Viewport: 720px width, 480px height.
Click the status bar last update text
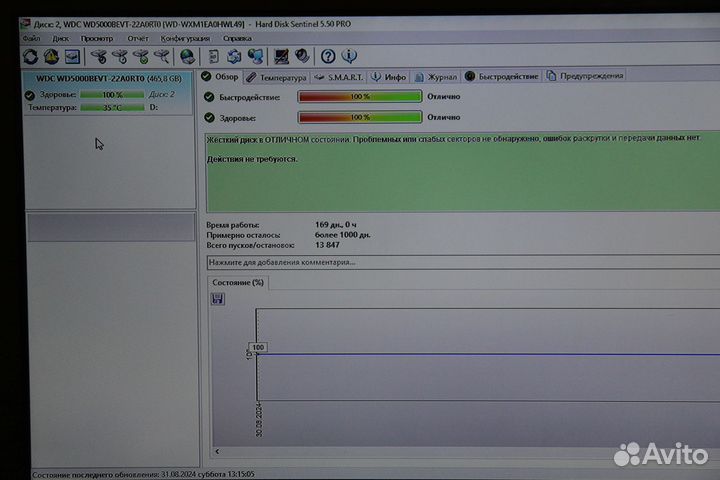pyautogui.click(x=143, y=474)
